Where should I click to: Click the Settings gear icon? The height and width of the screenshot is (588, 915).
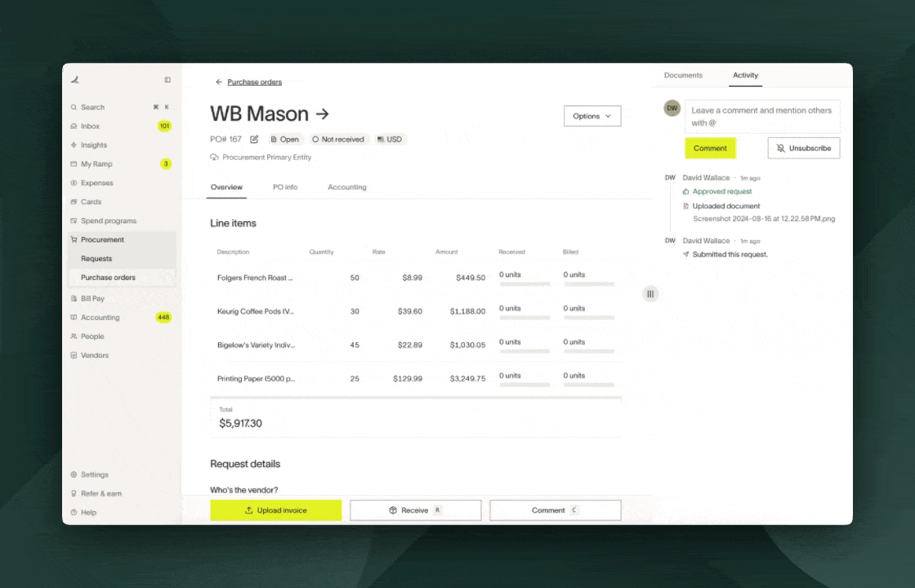74,474
